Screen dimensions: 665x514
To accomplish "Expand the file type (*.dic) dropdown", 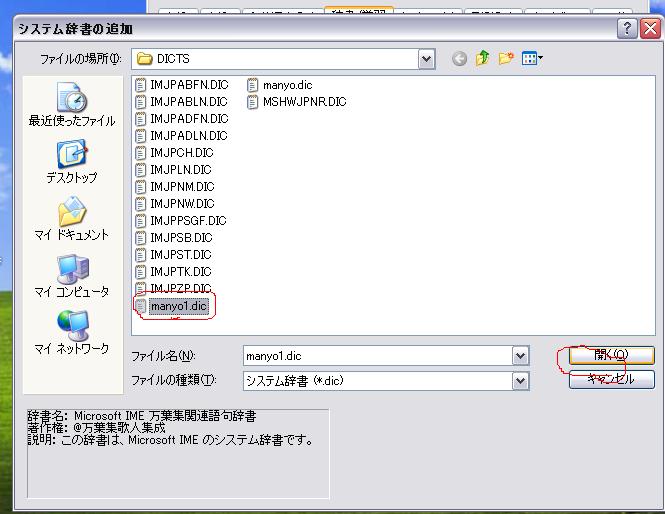I will pyautogui.click(x=520, y=381).
